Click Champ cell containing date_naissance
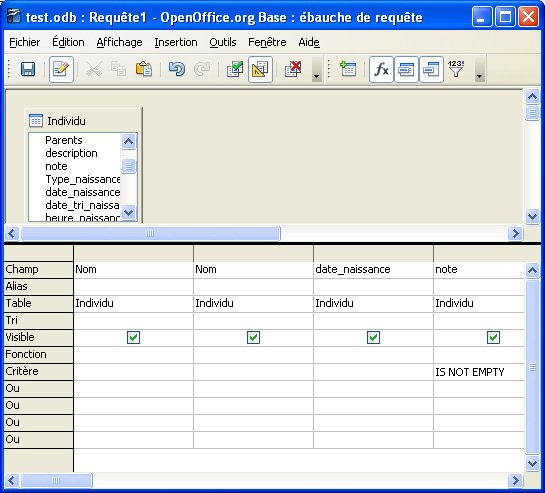 point(373,269)
